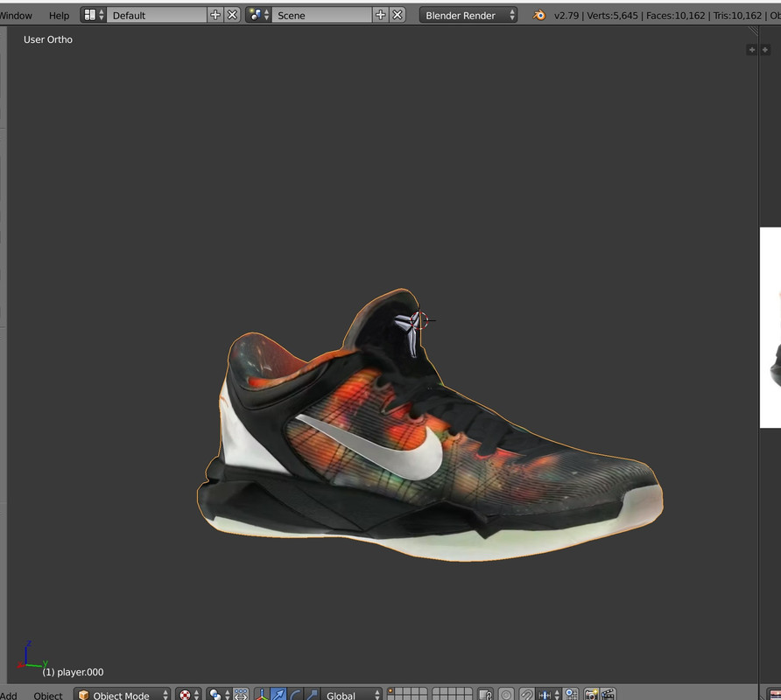Add a new screen layout with plus

[x=215, y=15]
